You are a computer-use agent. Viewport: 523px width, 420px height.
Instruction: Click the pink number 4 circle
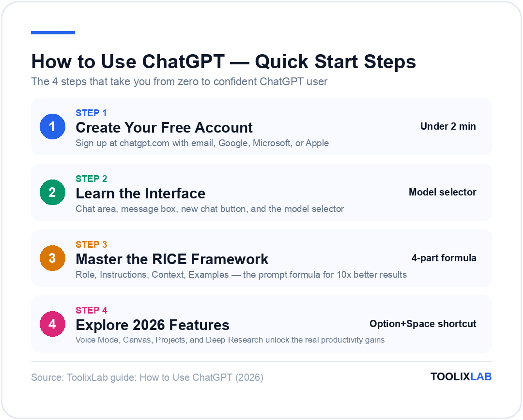pos(52,324)
